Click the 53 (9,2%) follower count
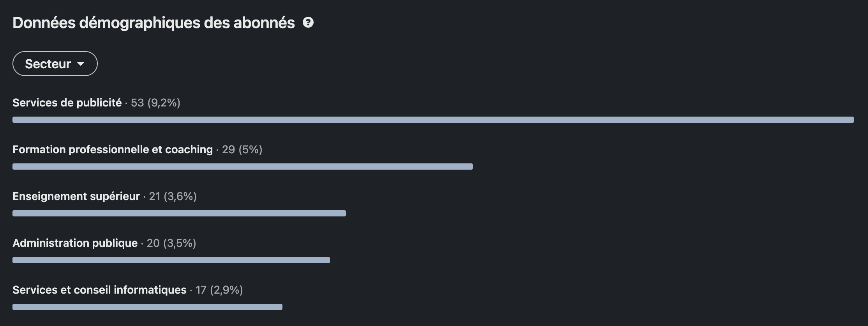The image size is (868, 326). 155,103
